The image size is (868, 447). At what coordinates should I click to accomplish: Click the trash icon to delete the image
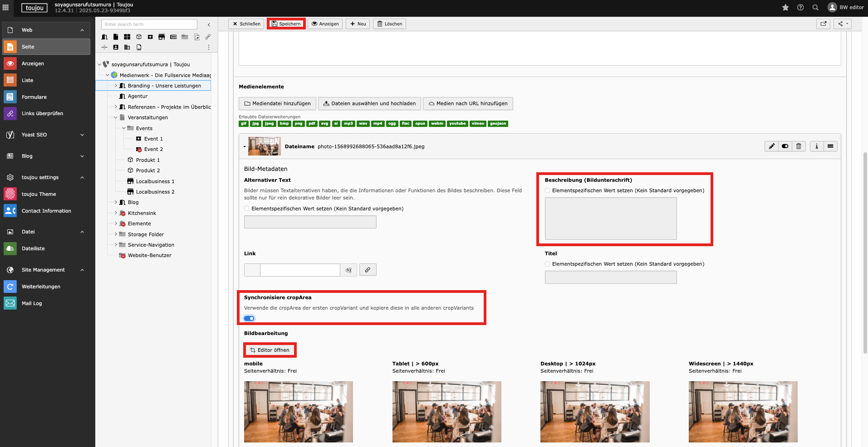[x=799, y=146]
